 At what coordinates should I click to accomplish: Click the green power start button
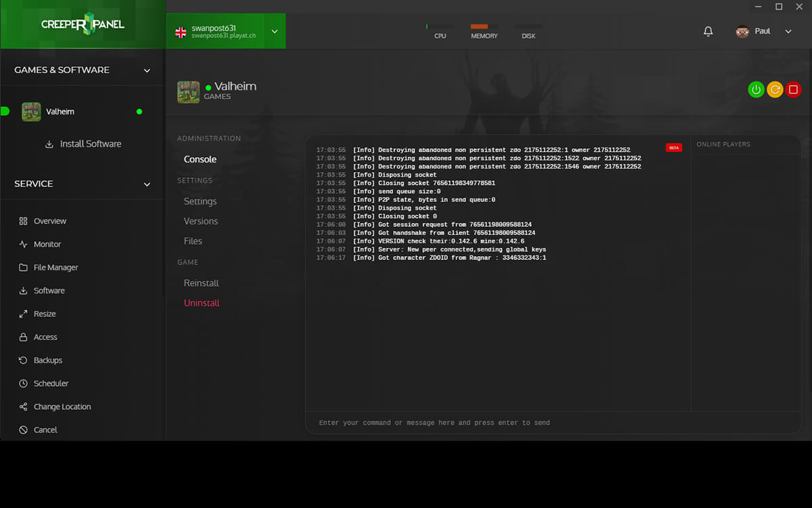(756, 89)
